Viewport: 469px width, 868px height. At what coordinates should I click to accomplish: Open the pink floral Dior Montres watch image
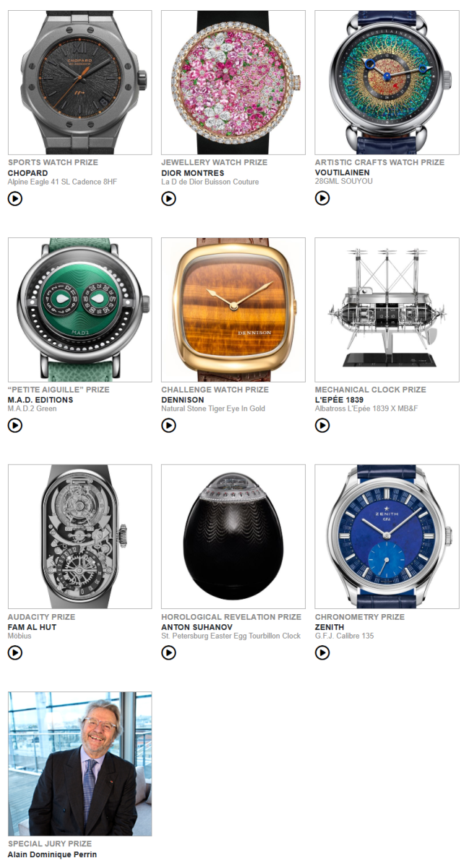[233, 82]
